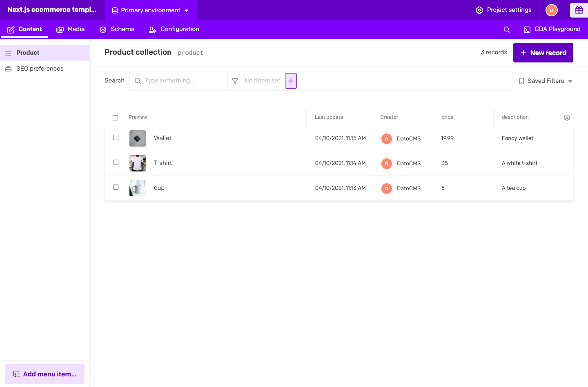The width and height of the screenshot is (588, 387).
Task: Check the select-all header checkbox
Action: 116,118
